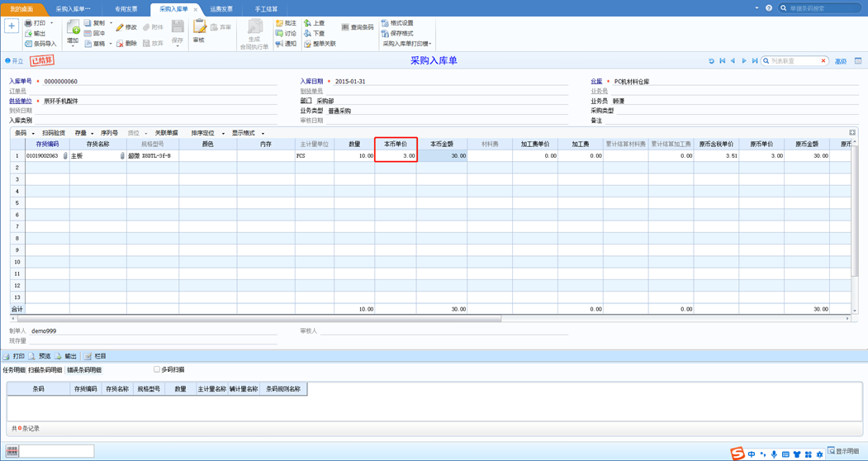The width and height of the screenshot is (868, 461).
Task: Click the 单据条码搜索 search field
Action: (x=820, y=8)
